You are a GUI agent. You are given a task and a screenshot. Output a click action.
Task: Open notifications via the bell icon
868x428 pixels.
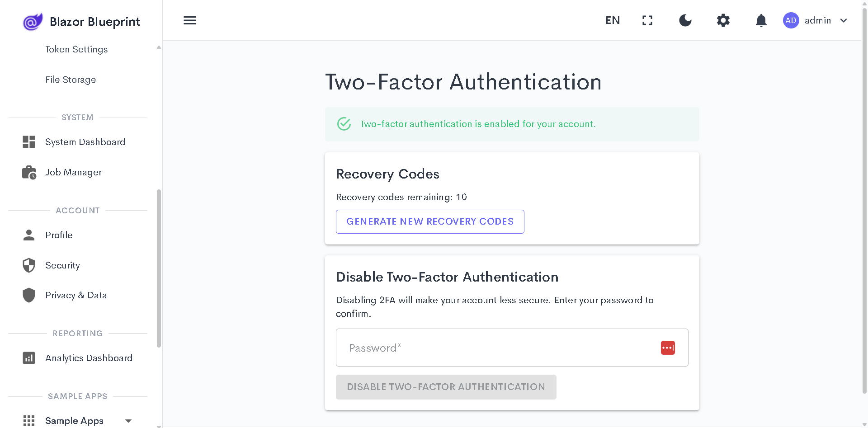tap(761, 20)
